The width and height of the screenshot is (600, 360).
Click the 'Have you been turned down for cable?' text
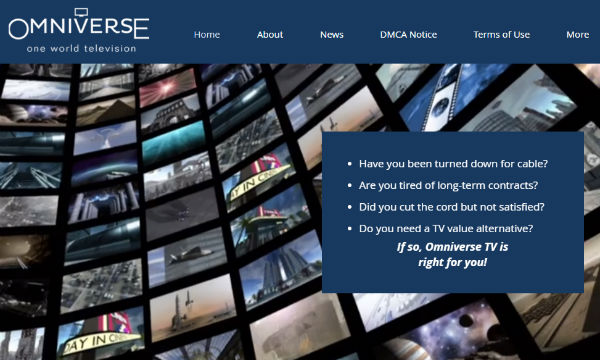[453, 164]
